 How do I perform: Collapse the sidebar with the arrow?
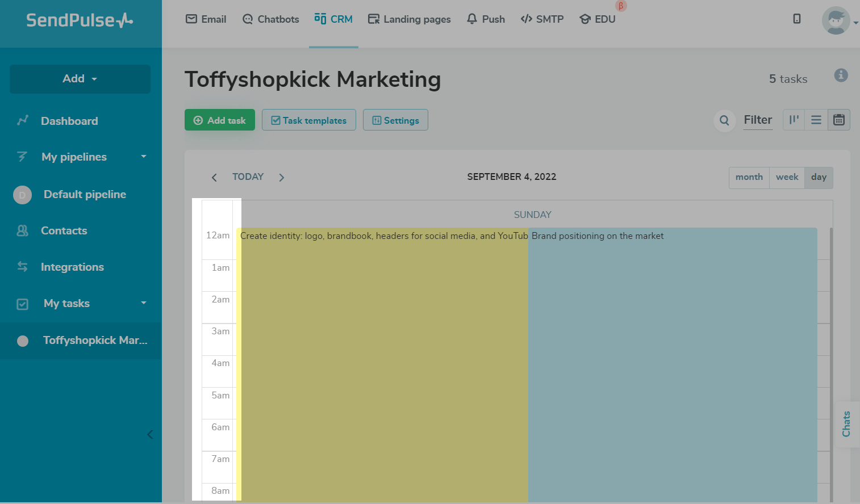(x=150, y=435)
